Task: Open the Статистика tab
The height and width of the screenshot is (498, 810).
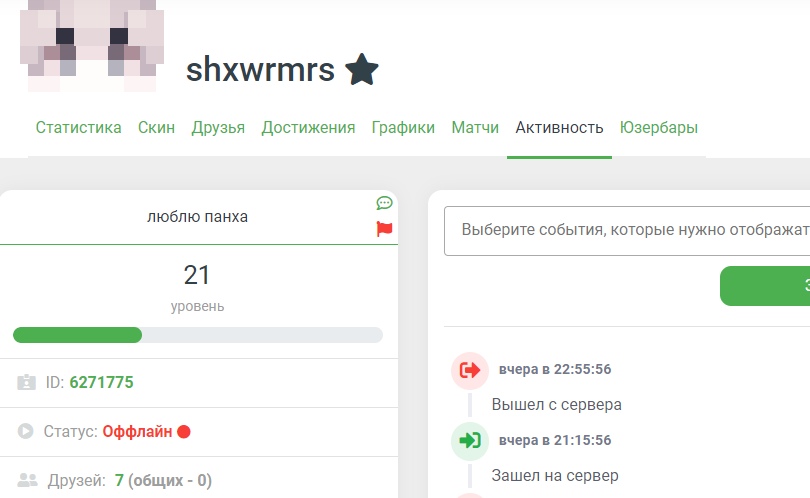Action: point(79,128)
